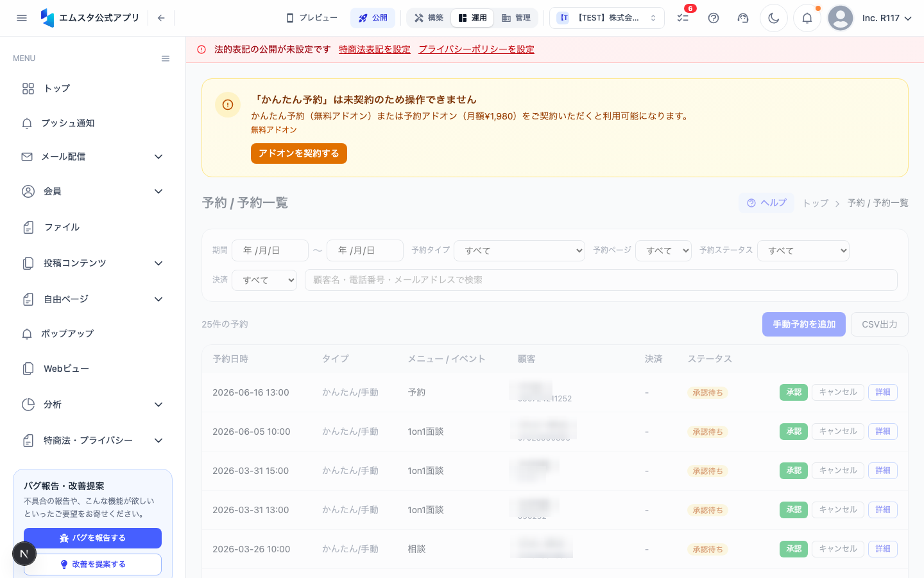Expand the 特商法・プライバシー submenu chevron

pyautogui.click(x=158, y=441)
